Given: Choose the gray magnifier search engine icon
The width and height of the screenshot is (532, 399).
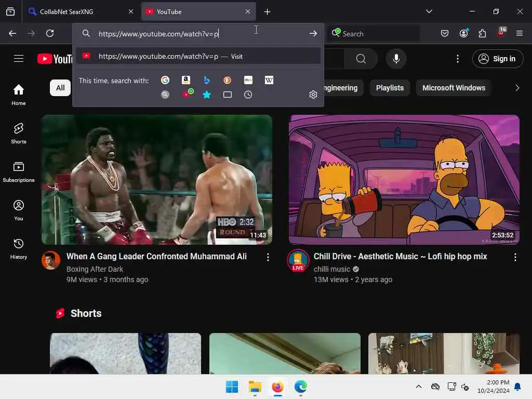Looking at the screenshot, I should pos(165,95).
